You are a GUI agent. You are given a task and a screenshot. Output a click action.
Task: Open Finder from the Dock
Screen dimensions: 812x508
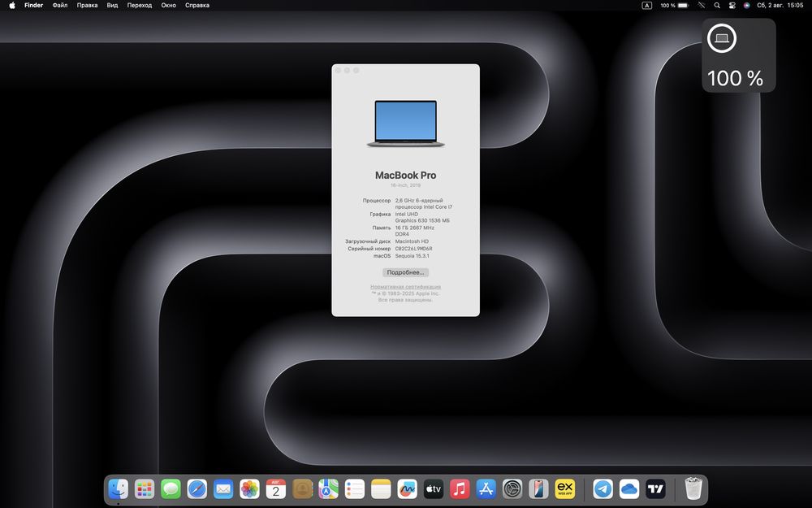(x=118, y=488)
